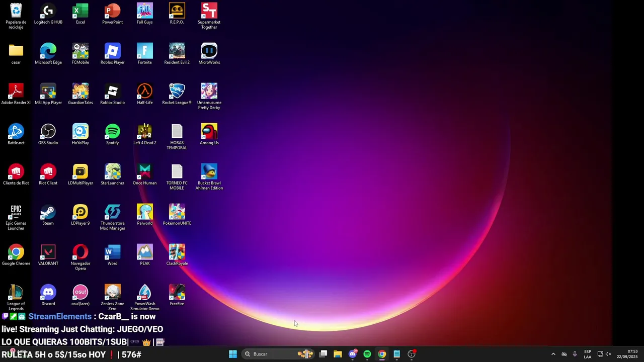Open Task View from the taskbar
This screenshot has height=362, width=644.
pyautogui.click(x=324, y=354)
